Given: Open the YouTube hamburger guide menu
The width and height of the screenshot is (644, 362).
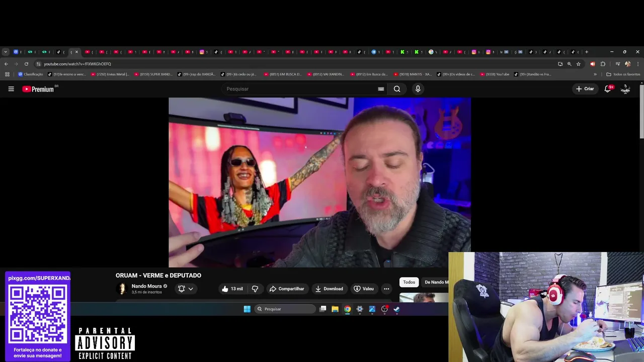Looking at the screenshot, I should [11, 89].
